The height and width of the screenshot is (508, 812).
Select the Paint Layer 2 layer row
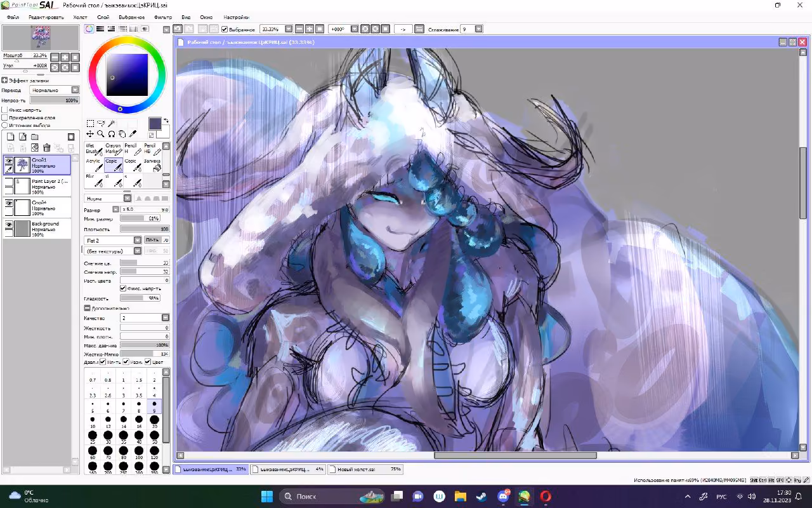(37, 185)
